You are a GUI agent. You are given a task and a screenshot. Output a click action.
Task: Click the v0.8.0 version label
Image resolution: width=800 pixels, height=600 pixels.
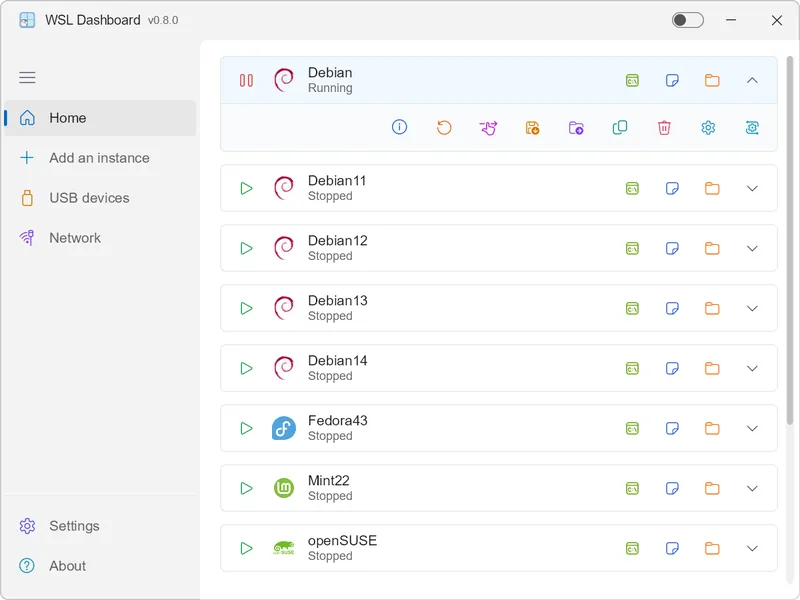(163, 20)
